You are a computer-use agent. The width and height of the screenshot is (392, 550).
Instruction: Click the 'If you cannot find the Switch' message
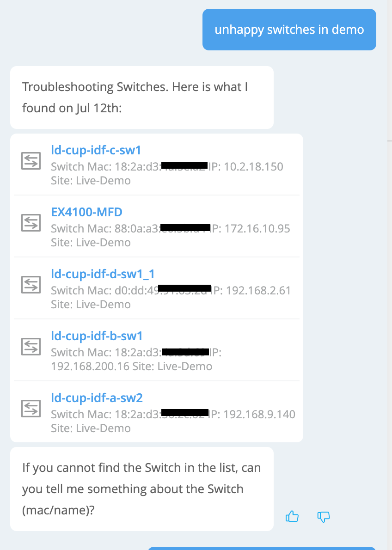click(x=141, y=489)
